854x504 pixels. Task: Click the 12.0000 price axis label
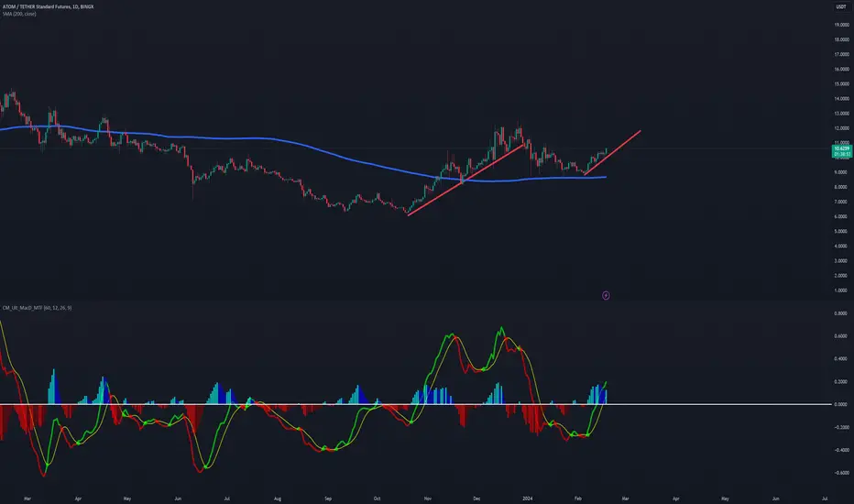(x=841, y=128)
